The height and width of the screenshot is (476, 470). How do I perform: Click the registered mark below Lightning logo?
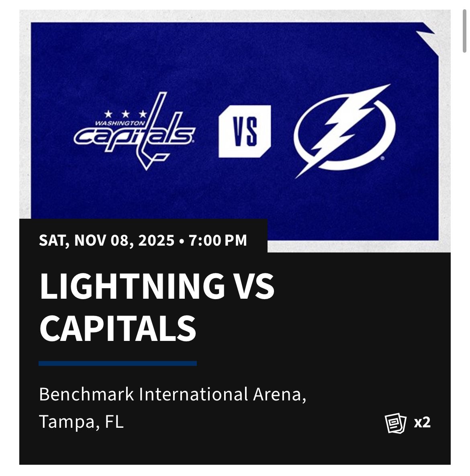tap(382, 158)
